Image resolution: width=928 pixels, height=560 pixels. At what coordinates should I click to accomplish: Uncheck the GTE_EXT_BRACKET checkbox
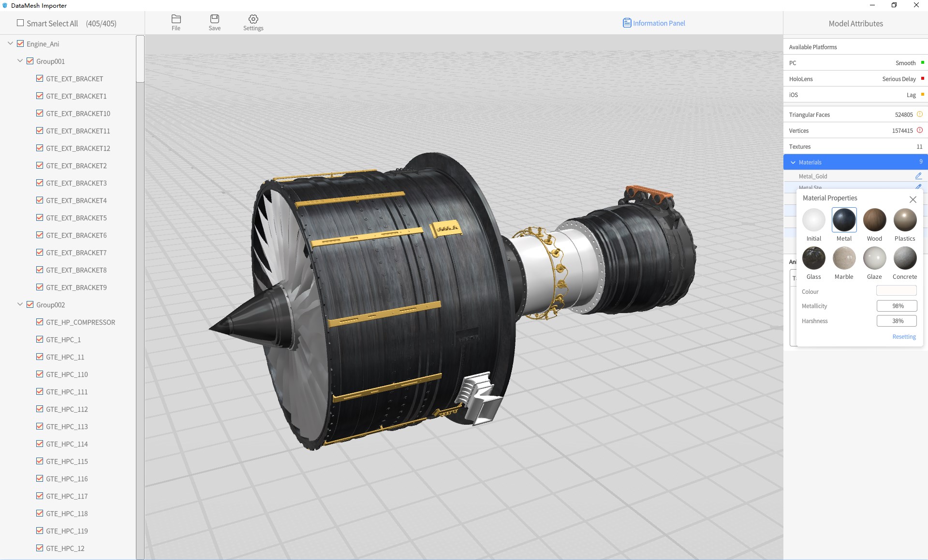click(40, 78)
